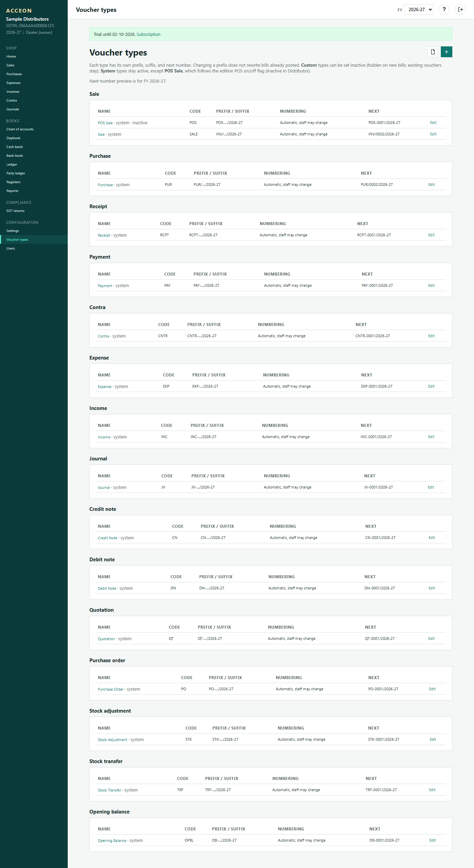Edit the POS Sale voucher type
Viewport: 474px width, 868px height.
(x=433, y=123)
